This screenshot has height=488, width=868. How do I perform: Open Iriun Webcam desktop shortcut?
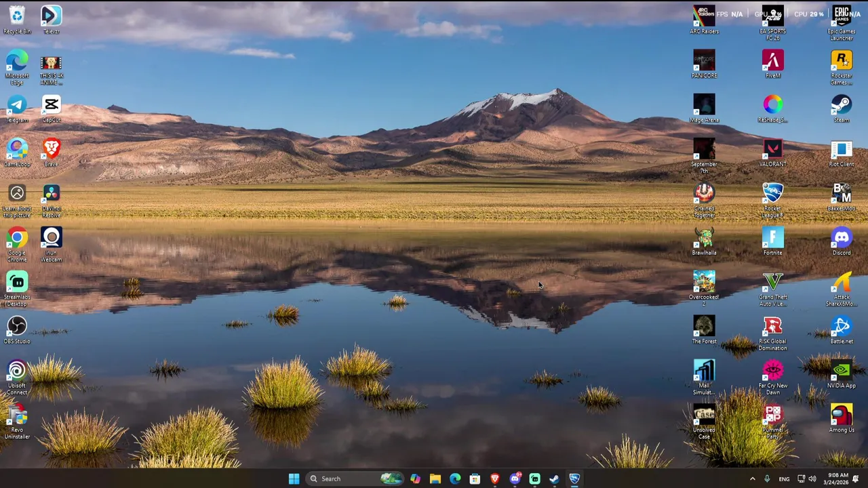tap(51, 245)
